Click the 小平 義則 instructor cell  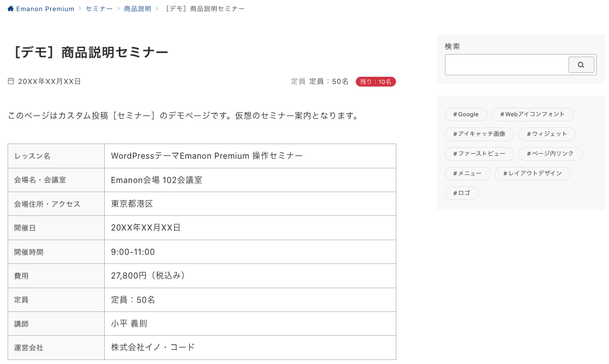(x=251, y=324)
